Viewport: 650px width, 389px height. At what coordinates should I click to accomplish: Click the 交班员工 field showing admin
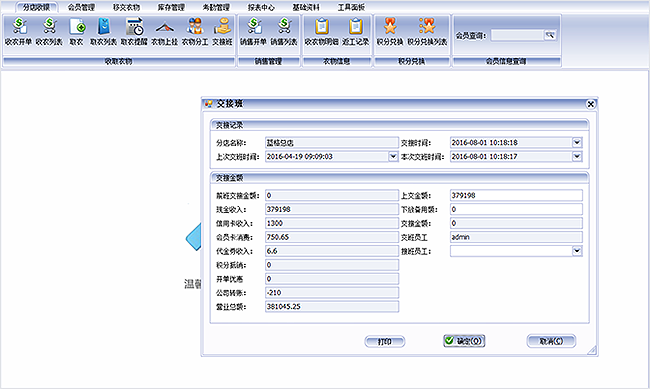click(x=516, y=237)
